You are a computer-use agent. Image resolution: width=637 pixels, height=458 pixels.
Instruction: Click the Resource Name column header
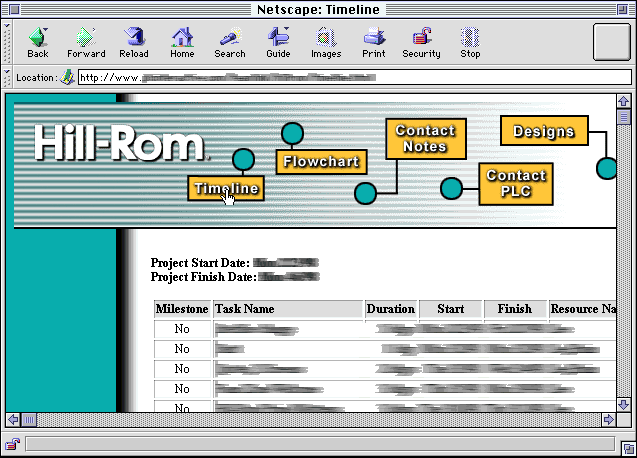583,309
